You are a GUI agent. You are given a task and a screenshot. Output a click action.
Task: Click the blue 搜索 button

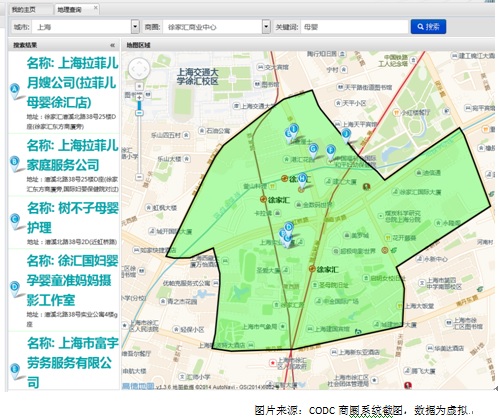point(428,27)
